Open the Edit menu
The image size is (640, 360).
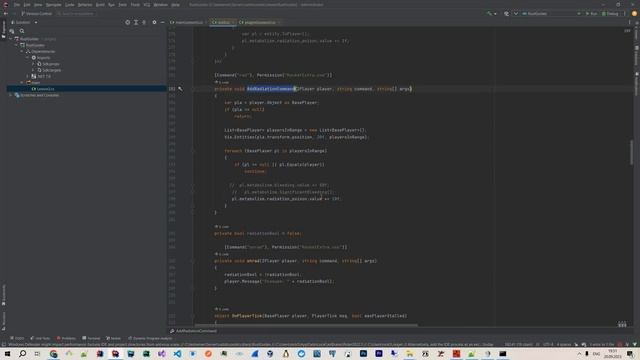click(27, 5)
